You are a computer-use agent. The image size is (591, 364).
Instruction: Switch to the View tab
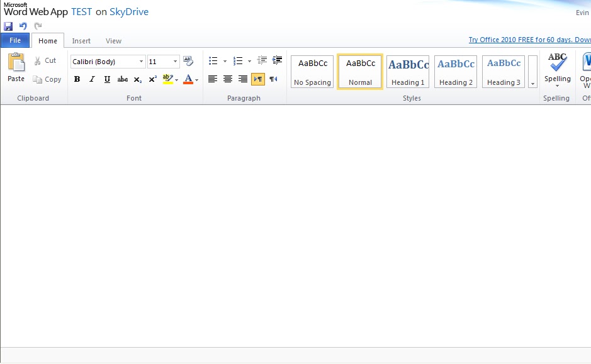click(113, 41)
